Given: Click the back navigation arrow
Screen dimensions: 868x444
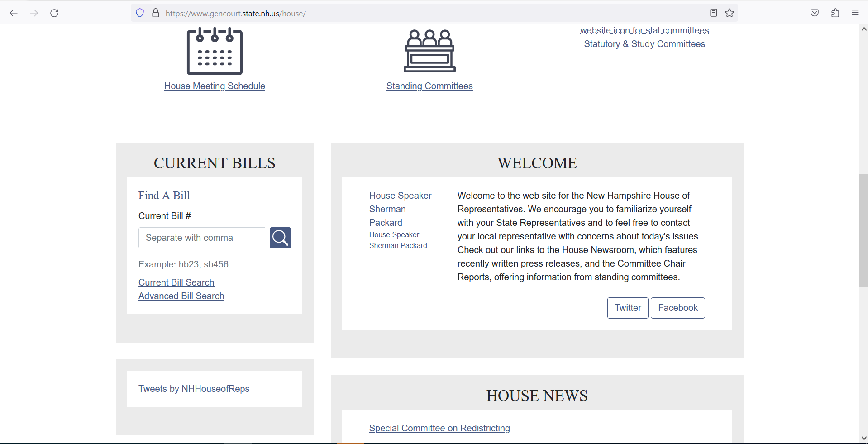Looking at the screenshot, I should point(14,13).
